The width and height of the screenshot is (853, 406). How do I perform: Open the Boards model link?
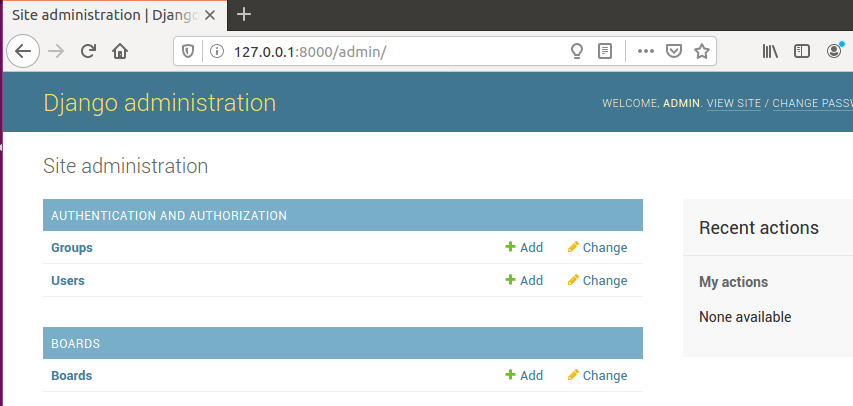[x=72, y=376]
